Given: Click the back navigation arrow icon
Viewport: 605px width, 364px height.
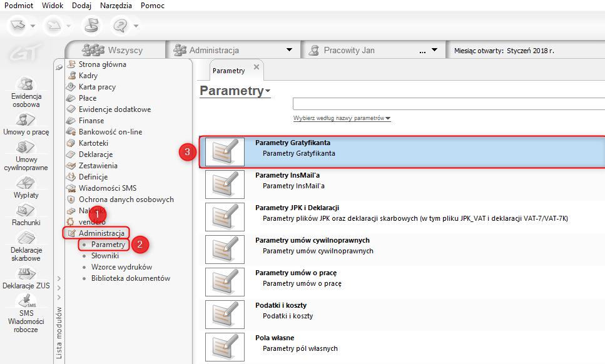Looking at the screenshot, I should tap(18, 26).
